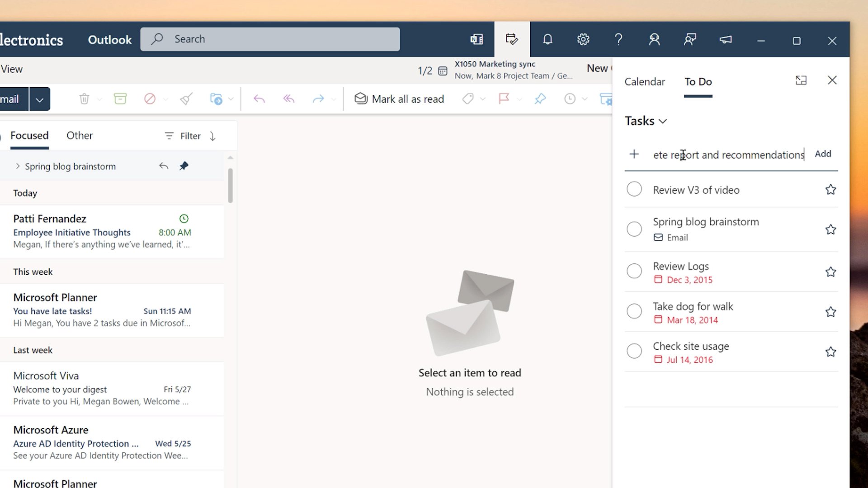The height and width of the screenshot is (488, 868).
Task: Star Take dog for walk task
Action: [830, 312]
